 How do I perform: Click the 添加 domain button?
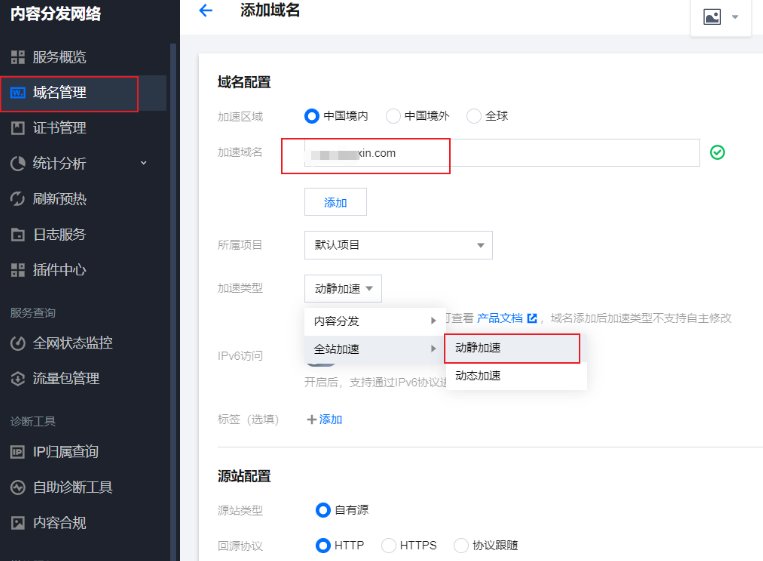[335, 202]
